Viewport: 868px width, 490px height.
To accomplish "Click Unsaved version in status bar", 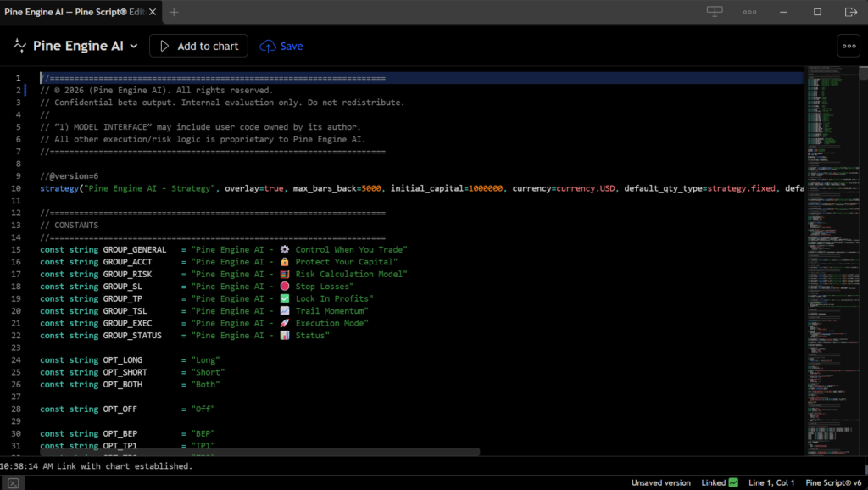I will pyautogui.click(x=661, y=482).
